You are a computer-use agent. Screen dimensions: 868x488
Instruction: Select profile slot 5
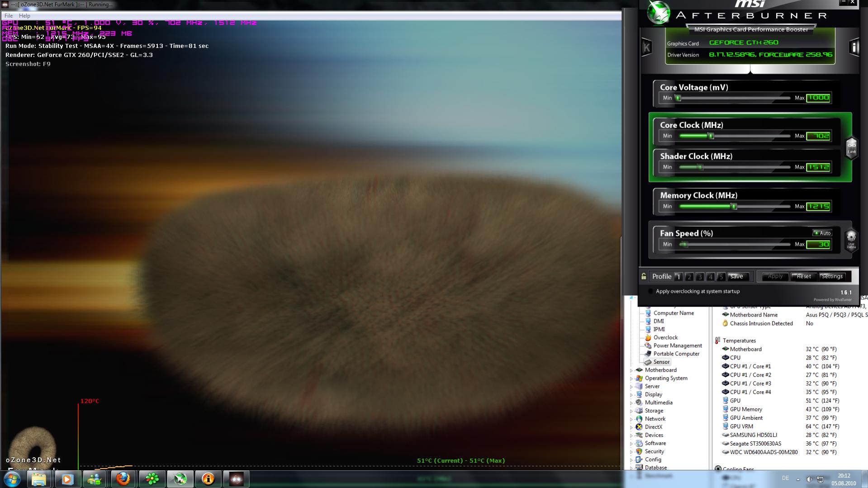coord(721,276)
